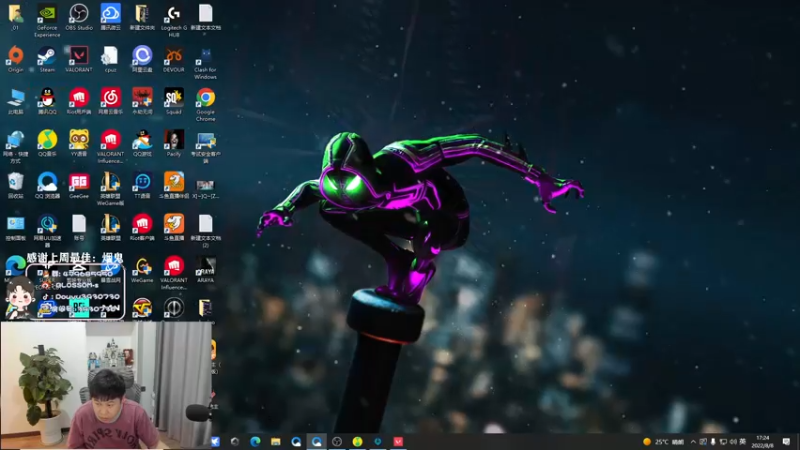Open File Explorer on the taskbar
This screenshot has width=800, height=450.
(276, 441)
